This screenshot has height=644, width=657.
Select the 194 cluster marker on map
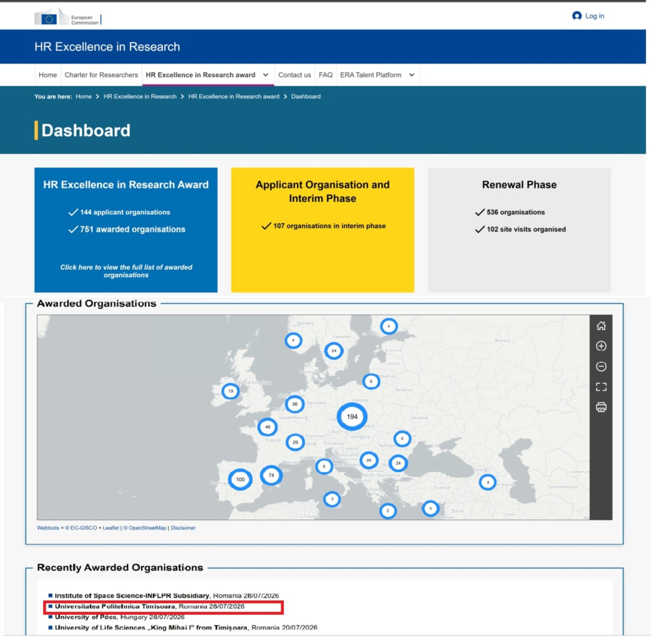[x=352, y=416]
